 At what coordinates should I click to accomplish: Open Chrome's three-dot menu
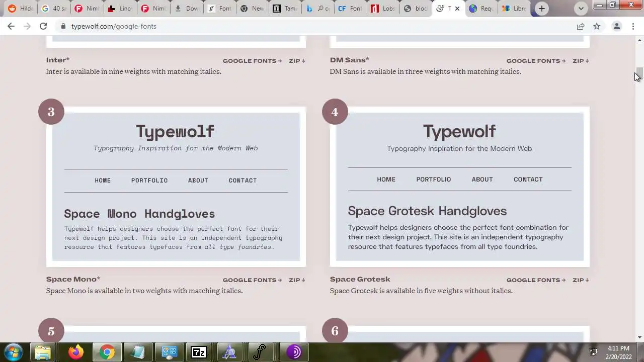(x=633, y=26)
